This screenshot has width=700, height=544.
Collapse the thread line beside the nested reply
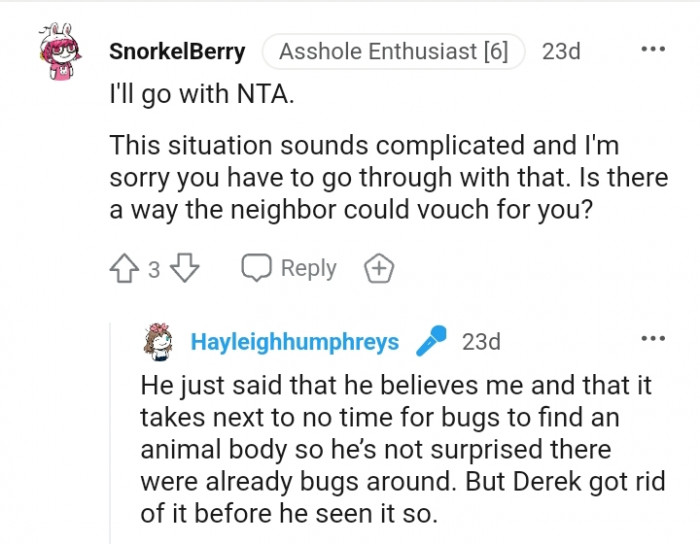111,440
